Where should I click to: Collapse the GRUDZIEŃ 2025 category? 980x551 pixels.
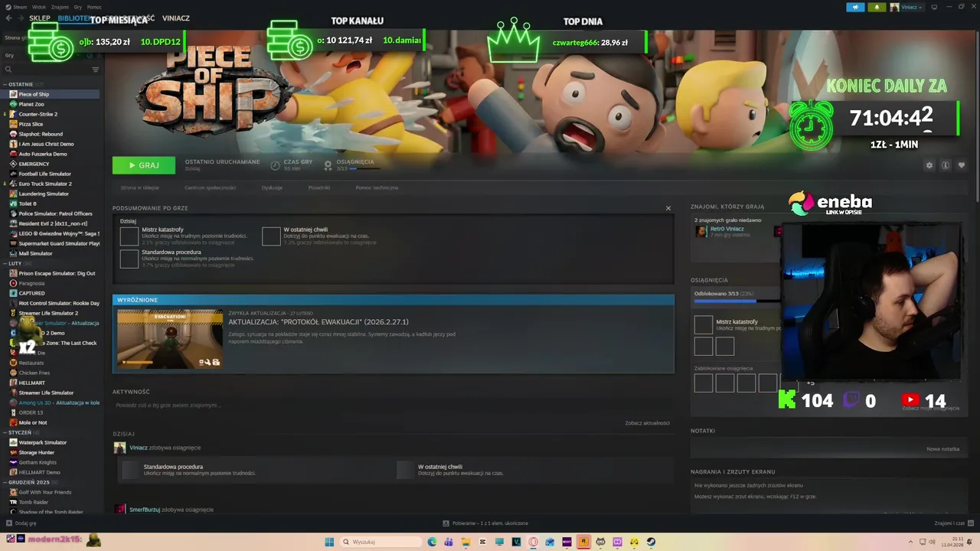[x=5, y=482]
